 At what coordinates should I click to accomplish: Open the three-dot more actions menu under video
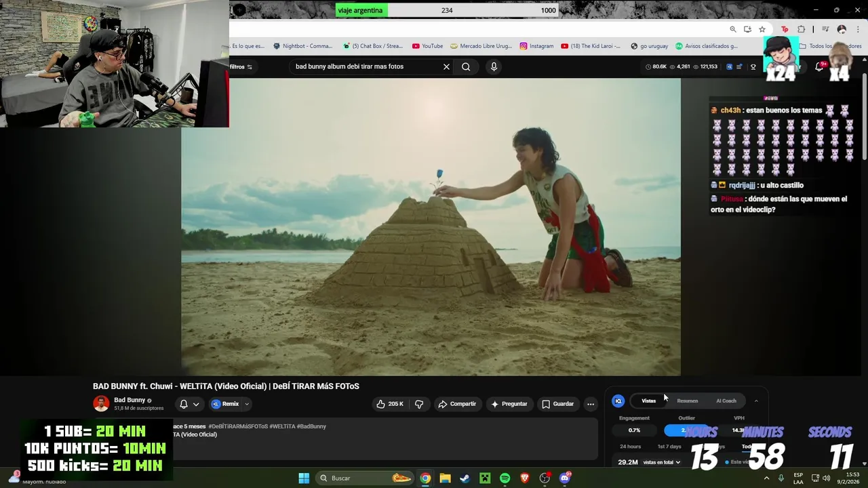point(591,404)
